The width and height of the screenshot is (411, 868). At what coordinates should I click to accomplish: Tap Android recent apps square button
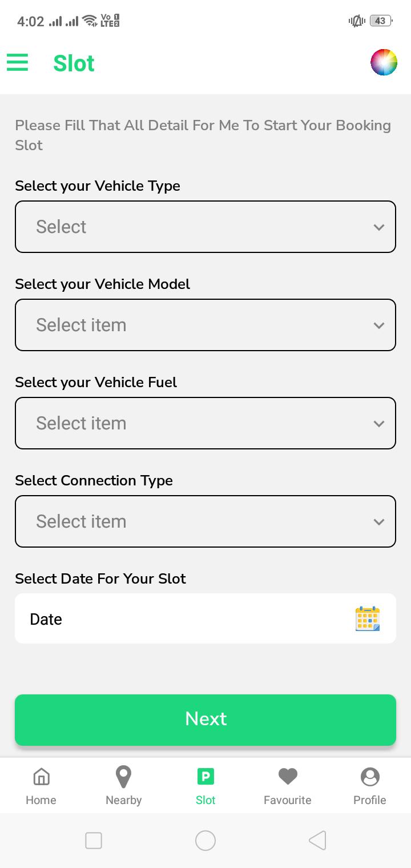click(94, 841)
